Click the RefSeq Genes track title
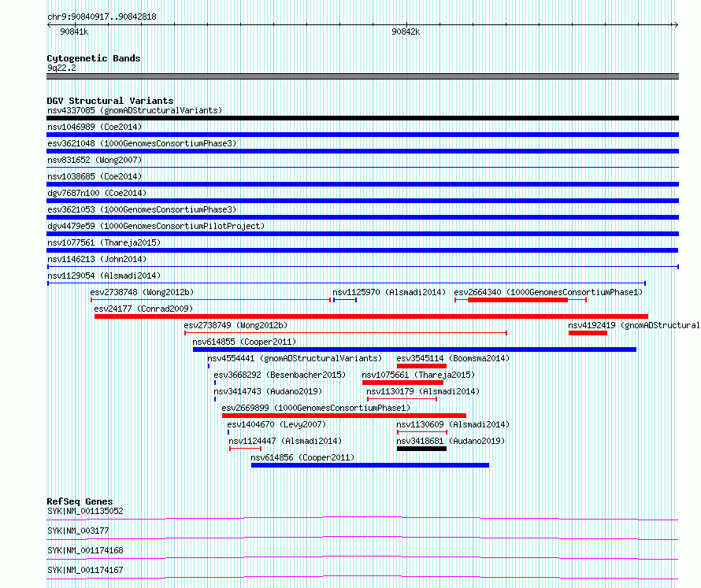Screen dimensions: 701x588 click(x=80, y=501)
